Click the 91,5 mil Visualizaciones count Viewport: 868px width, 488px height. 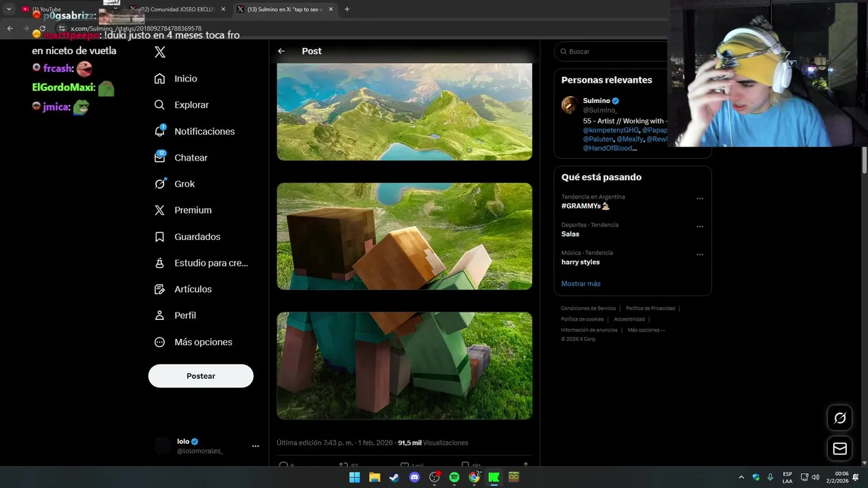(433, 443)
